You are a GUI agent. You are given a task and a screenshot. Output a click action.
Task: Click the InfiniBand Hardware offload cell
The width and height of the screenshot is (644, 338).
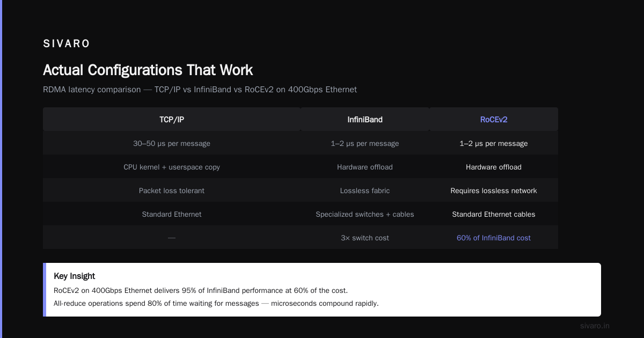[x=365, y=167]
